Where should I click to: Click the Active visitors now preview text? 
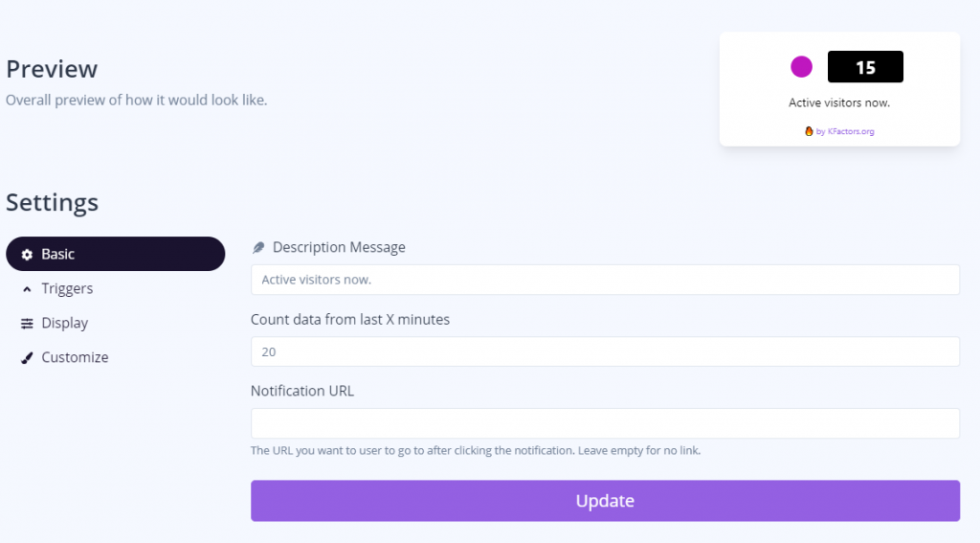(838, 102)
